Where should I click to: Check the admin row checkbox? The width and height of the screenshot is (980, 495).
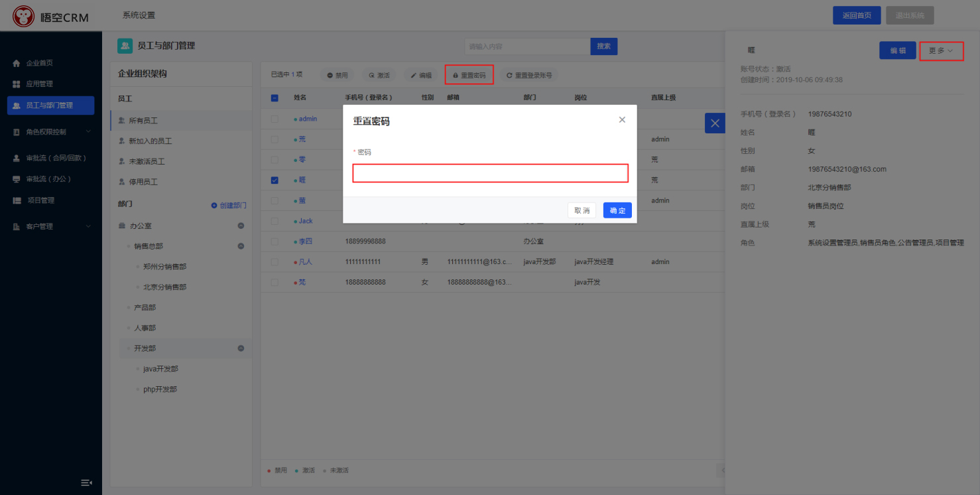(x=275, y=119)
